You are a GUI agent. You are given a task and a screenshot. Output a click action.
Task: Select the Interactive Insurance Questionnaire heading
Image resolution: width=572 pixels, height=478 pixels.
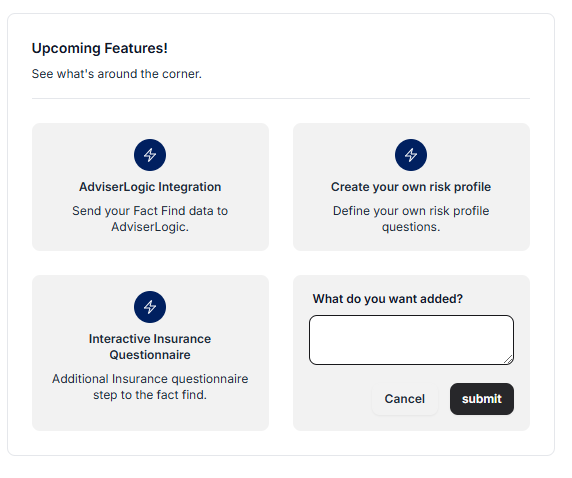tap(150, 347)
